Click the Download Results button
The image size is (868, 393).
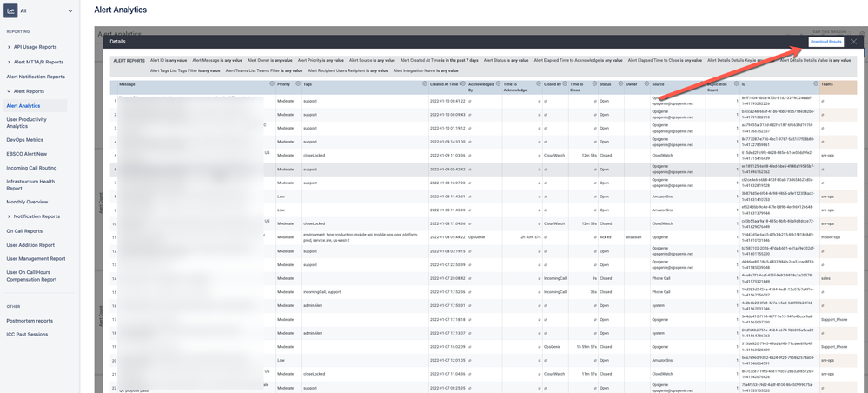point(826,42)
